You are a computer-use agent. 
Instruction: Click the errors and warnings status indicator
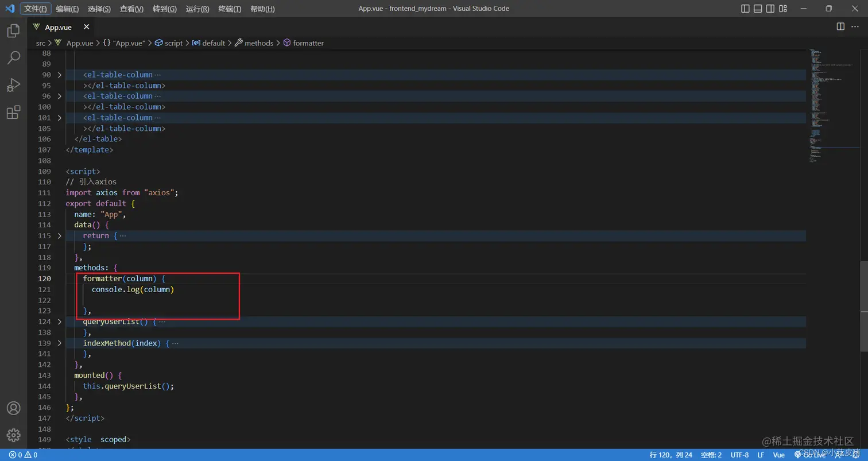[23, 455]
